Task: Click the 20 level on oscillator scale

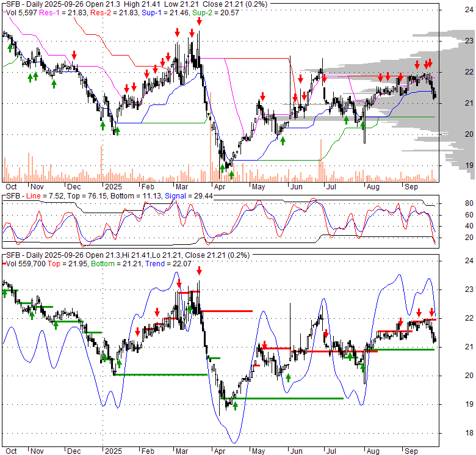Action: (469, 238)
